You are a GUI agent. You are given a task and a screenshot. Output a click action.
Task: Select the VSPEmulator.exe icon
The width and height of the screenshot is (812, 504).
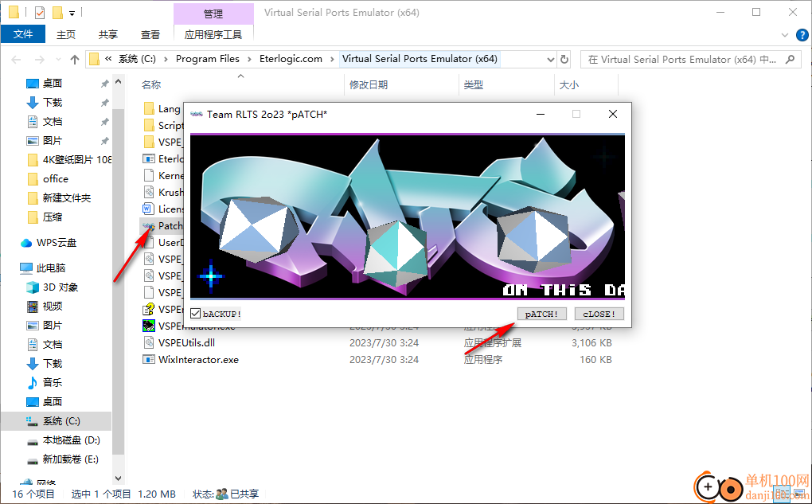click(149, 326)
